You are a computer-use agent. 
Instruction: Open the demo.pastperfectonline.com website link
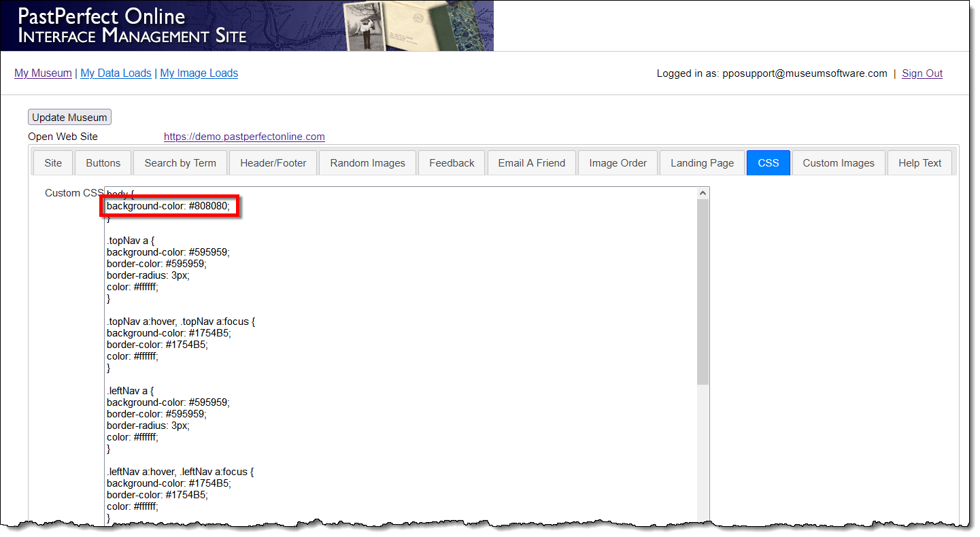(244, 137)
